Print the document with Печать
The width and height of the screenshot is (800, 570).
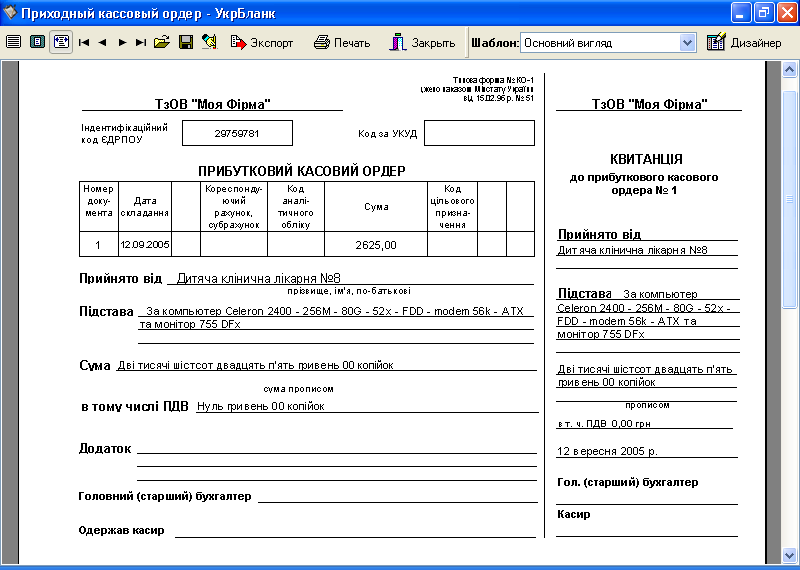(342, 43)
